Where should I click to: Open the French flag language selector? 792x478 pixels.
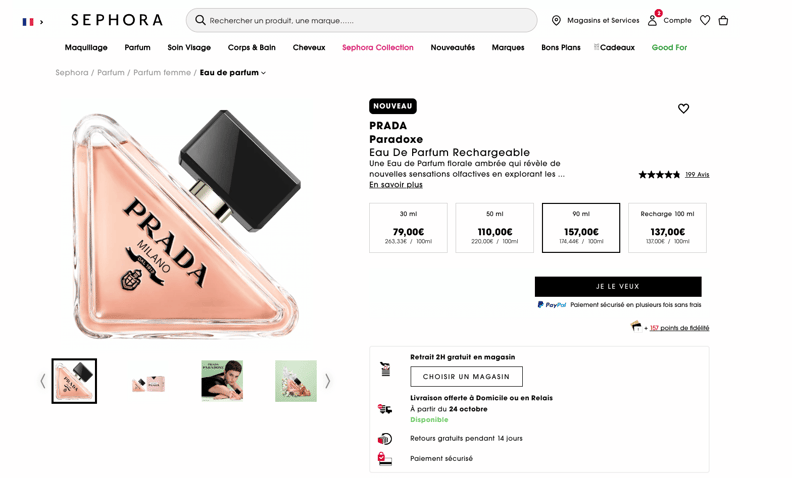32,21
